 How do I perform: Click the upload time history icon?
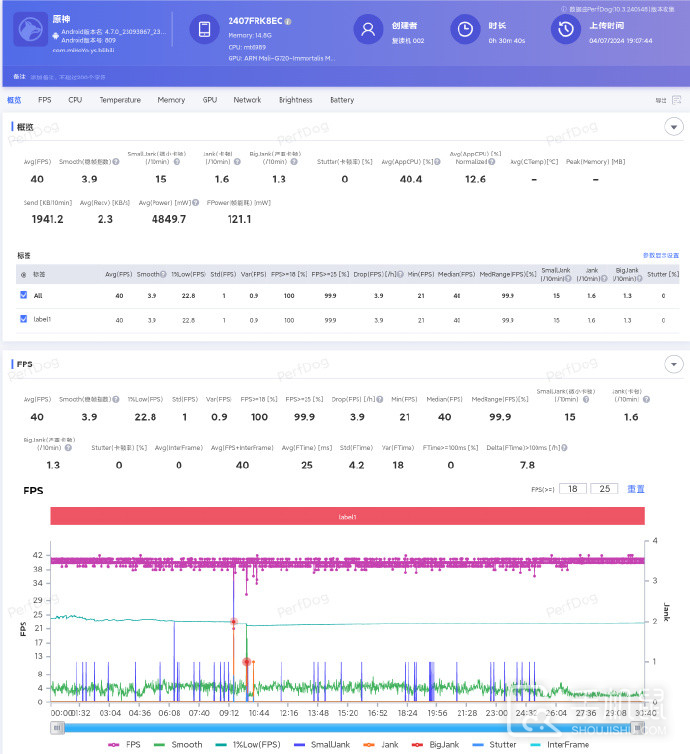click(565, 30)
